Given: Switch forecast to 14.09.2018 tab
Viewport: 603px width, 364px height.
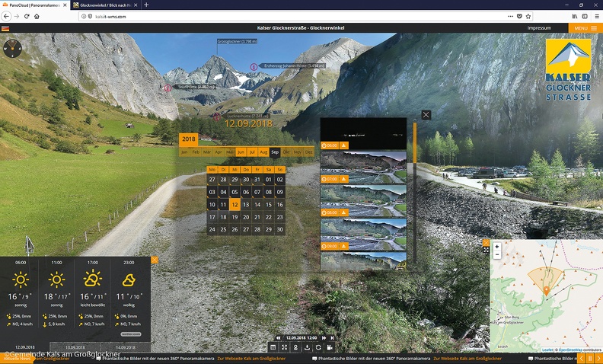Looking at the screenshot, I should (x=126, y=347).
